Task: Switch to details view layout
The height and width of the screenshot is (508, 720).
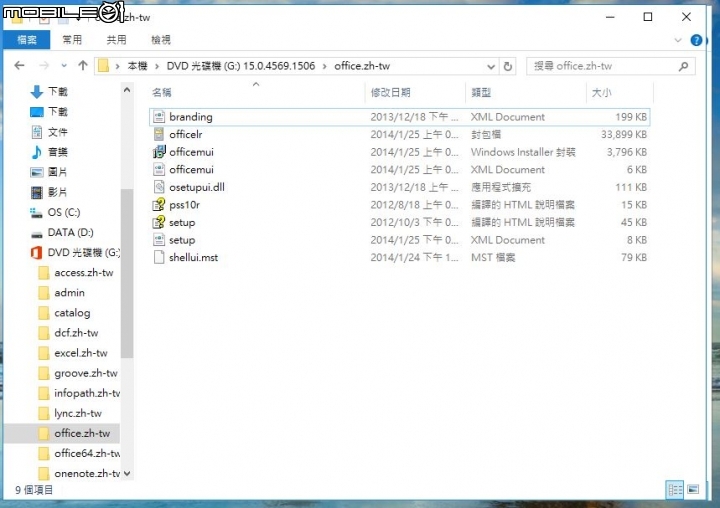Action: (x=675, y=490)
